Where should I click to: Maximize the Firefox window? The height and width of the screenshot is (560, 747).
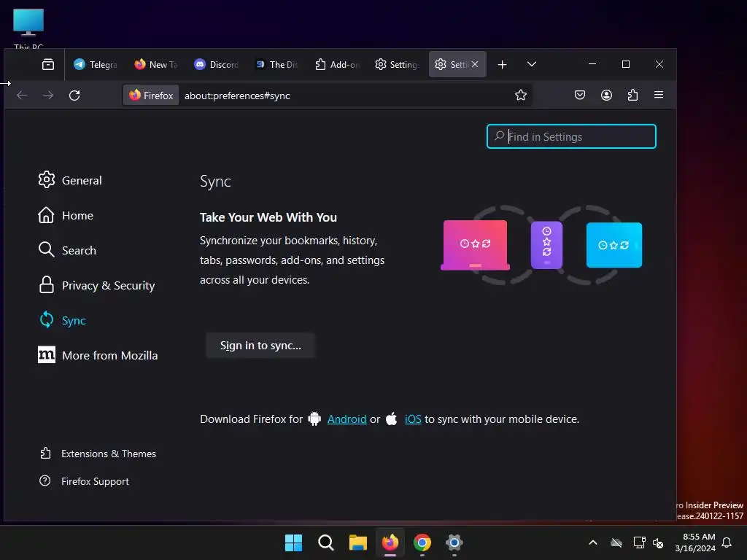(x=626, y=64)
